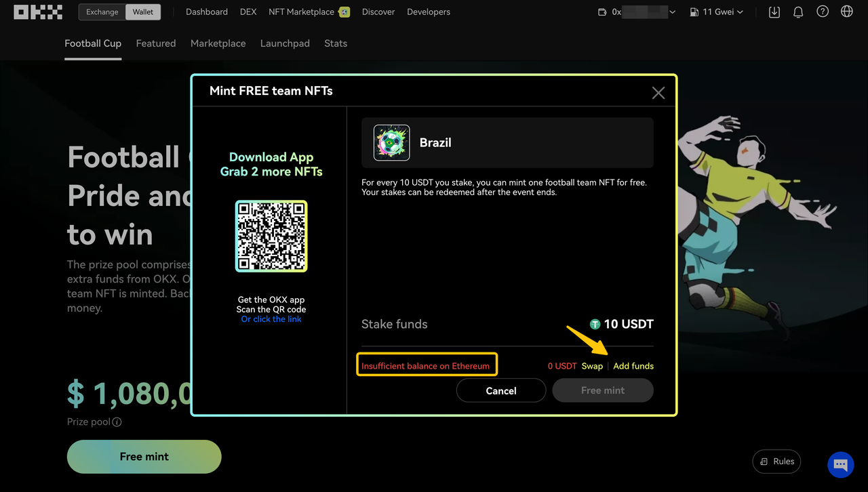Screen dimensions: 868x492
Task: Click the Brazil team NFT icon
Action: (x=392, y=142)
